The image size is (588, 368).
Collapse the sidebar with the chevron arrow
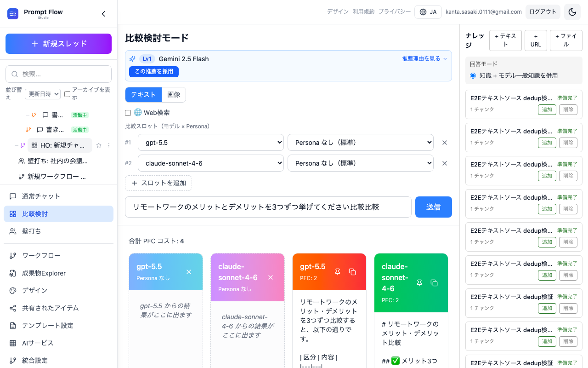coord(103,14)
